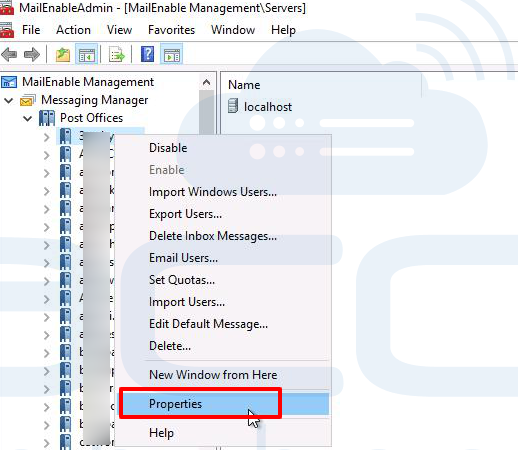518x450 pixels.
Task: Open the View menu
Action: coord(119,30)
